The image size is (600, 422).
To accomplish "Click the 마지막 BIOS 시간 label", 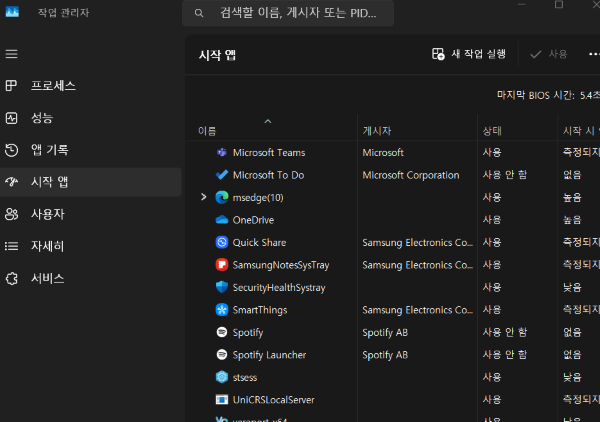I will point(536,95).
